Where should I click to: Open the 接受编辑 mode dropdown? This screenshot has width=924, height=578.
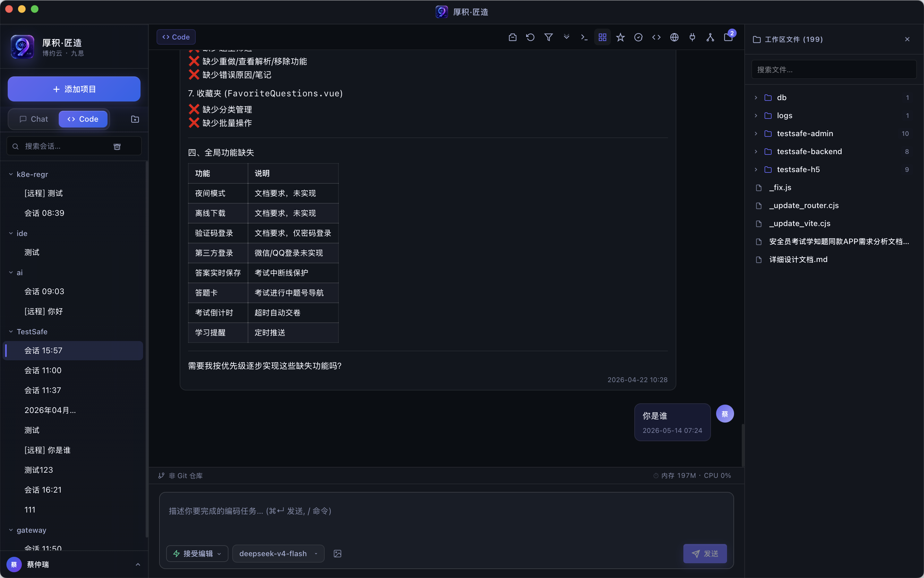[x=197, y=554]
